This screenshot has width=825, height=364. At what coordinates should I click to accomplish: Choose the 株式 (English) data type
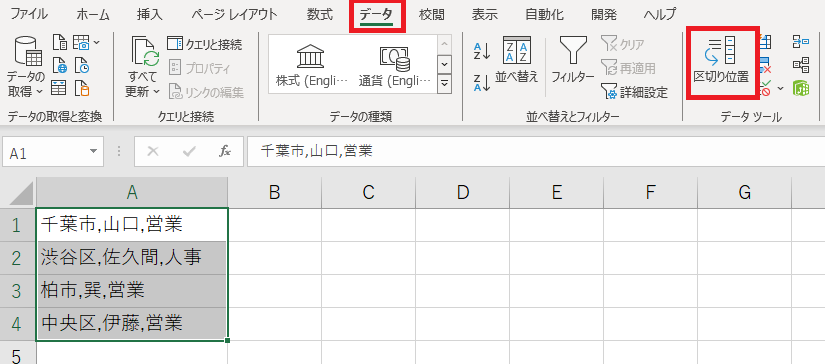pos(311,65)
